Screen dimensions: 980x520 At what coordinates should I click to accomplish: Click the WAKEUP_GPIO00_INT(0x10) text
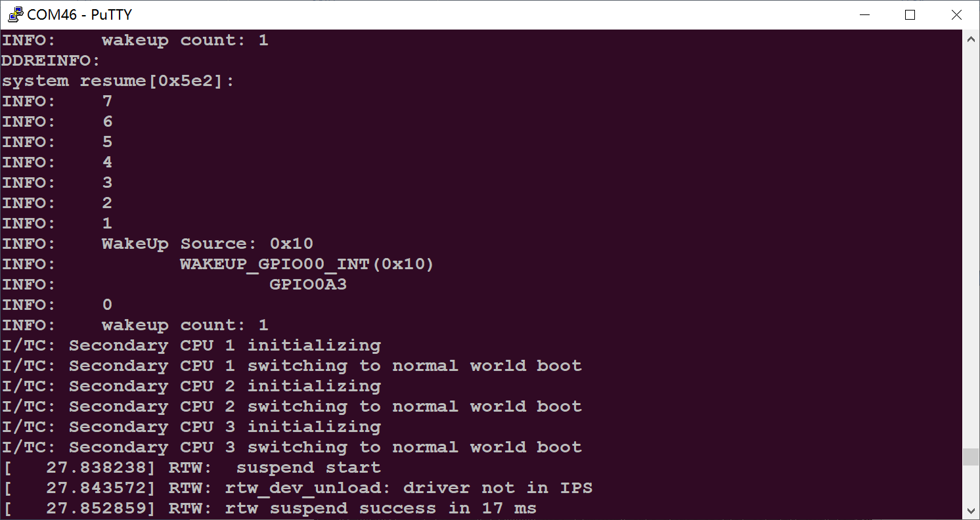307,265
